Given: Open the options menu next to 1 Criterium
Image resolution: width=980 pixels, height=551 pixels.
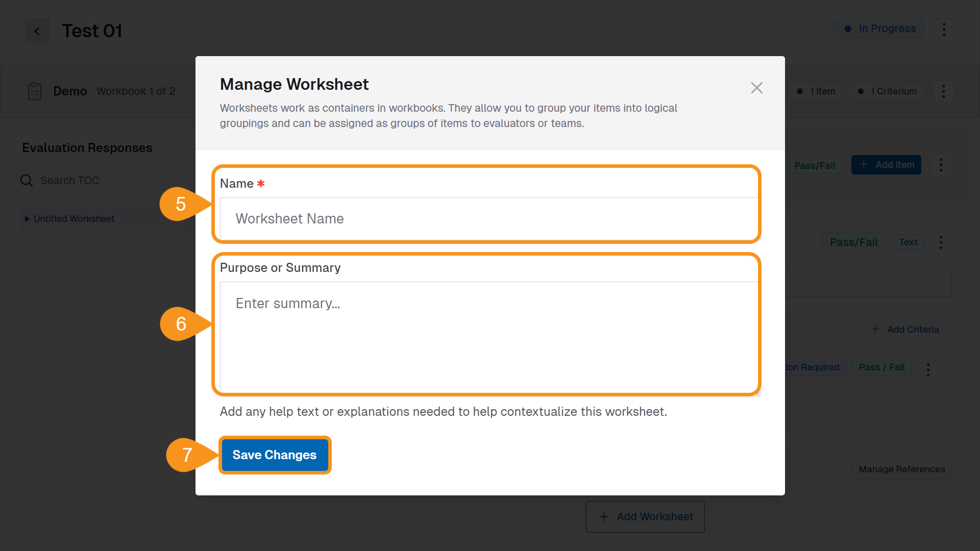Looking at the screenshot, I should click(943, 91).
